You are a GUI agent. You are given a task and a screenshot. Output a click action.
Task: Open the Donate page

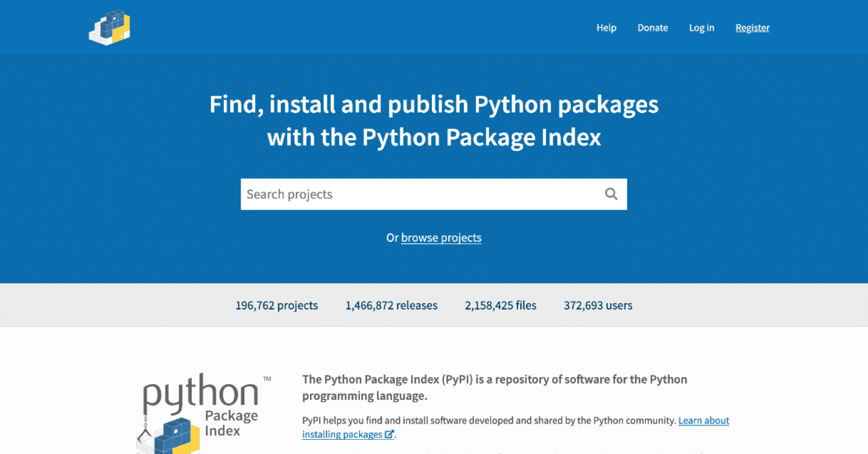click(652, 27)
